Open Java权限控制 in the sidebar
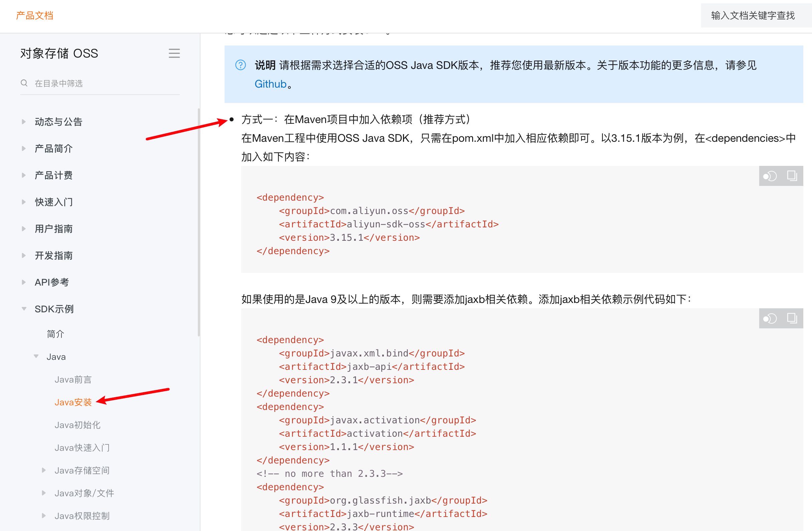The image size is (812, 531). tap(82, 516)
